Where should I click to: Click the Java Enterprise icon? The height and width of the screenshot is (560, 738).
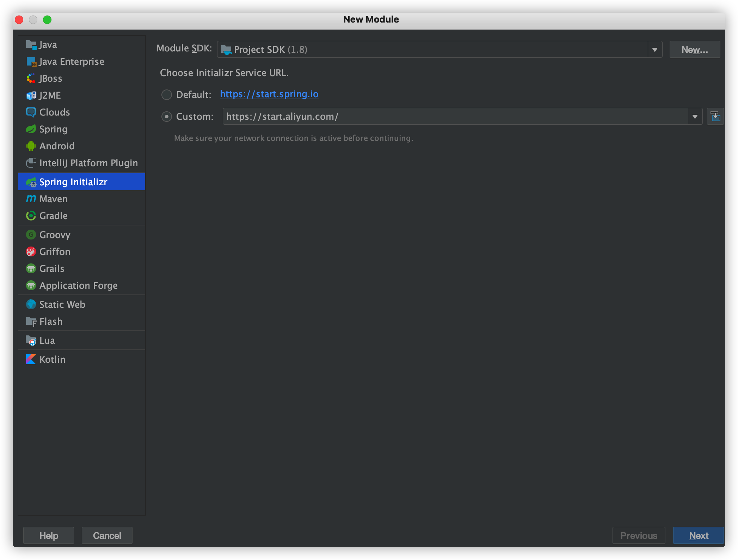[31, 62]
